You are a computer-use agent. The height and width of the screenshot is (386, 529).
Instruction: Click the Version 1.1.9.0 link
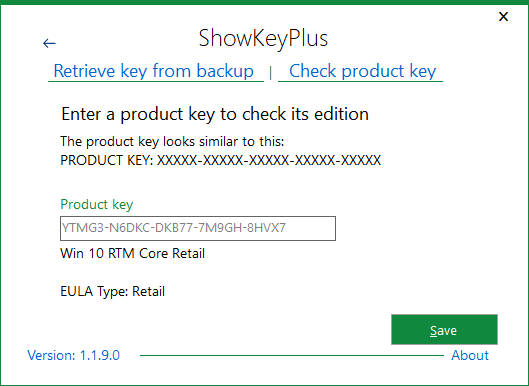click(x=74, y=355)
